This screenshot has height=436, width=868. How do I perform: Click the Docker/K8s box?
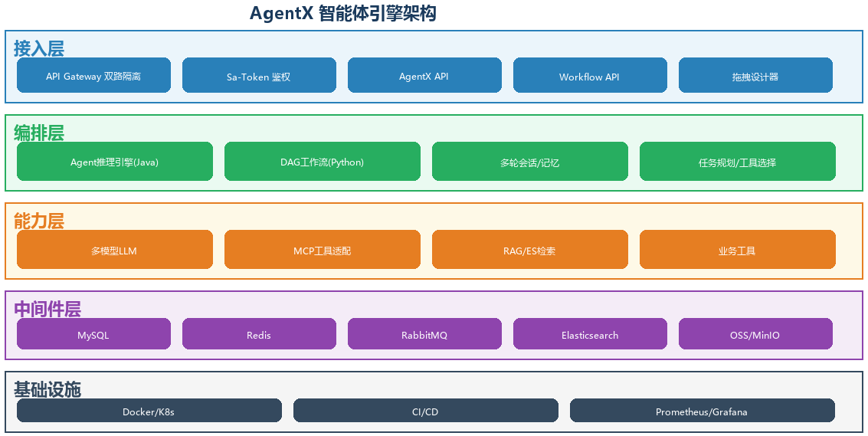(149, 411)
